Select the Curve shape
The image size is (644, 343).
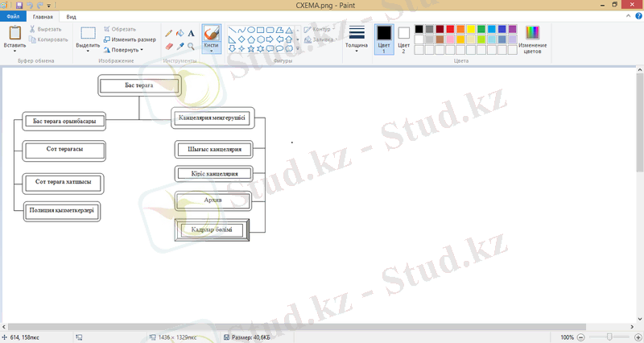point(242,30)
